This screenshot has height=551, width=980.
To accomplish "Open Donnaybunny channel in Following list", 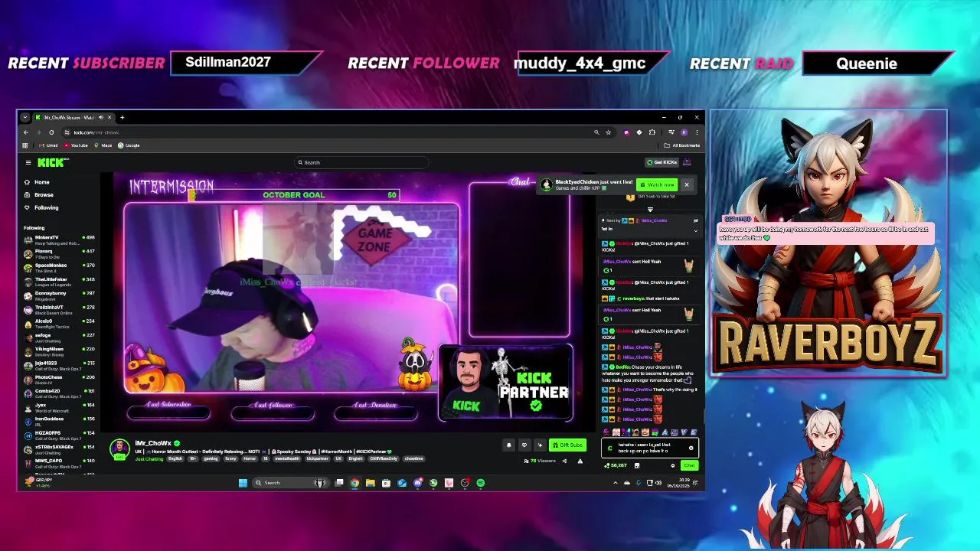I will coord(60,295).
